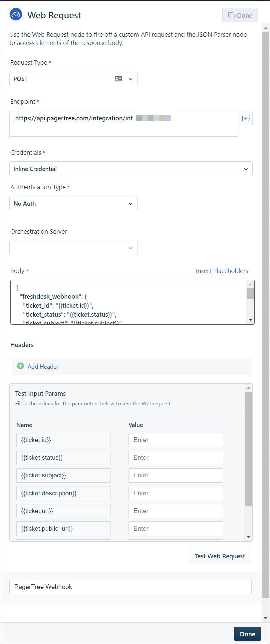Click the {+} placeholder icon beside Endpoint
Image resolution: width=270 pixels, height=644 pixels.
point(246,118)
